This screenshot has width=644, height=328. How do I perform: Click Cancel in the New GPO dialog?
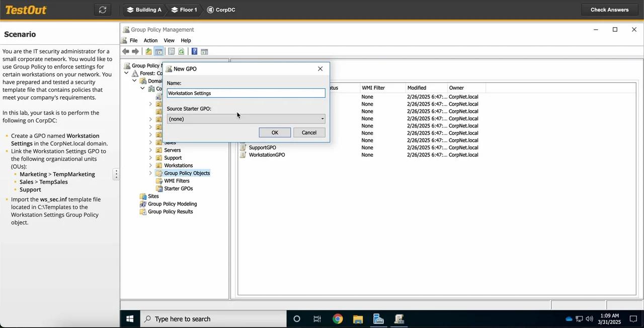point(309,132)
